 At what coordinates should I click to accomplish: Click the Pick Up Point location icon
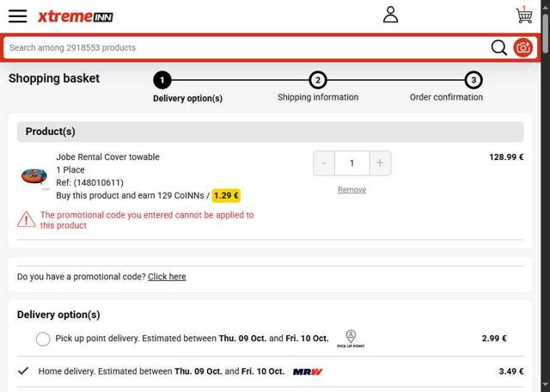pos(351,339)
